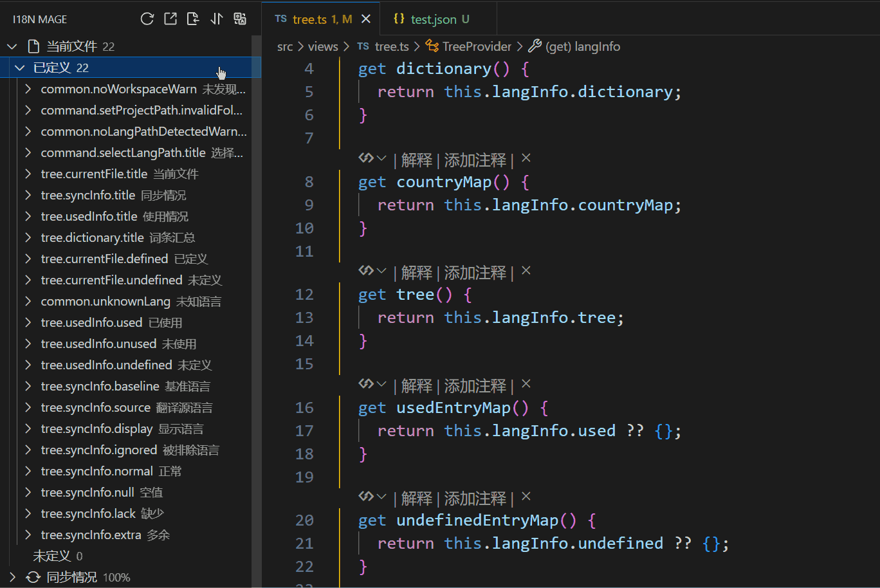The image size is (880, 588).
Task: Open the code lens dropdown above usedEntryMap
Action: [381, 385]
